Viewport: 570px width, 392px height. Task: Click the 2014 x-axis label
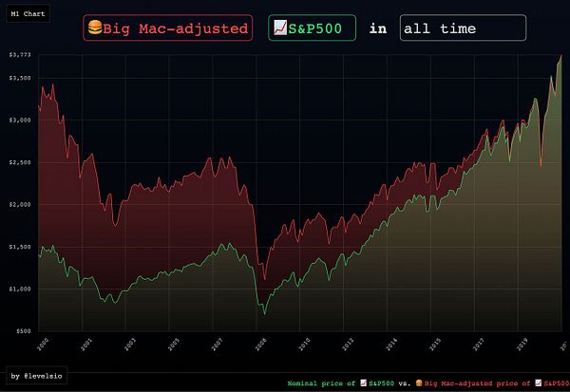pyautogui.click(x=391, y=344)
